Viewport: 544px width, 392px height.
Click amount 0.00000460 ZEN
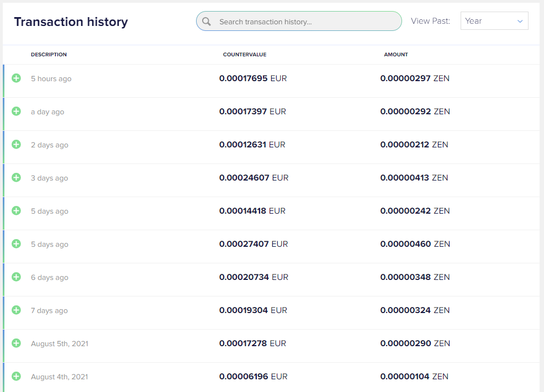(x=415, y=244)
